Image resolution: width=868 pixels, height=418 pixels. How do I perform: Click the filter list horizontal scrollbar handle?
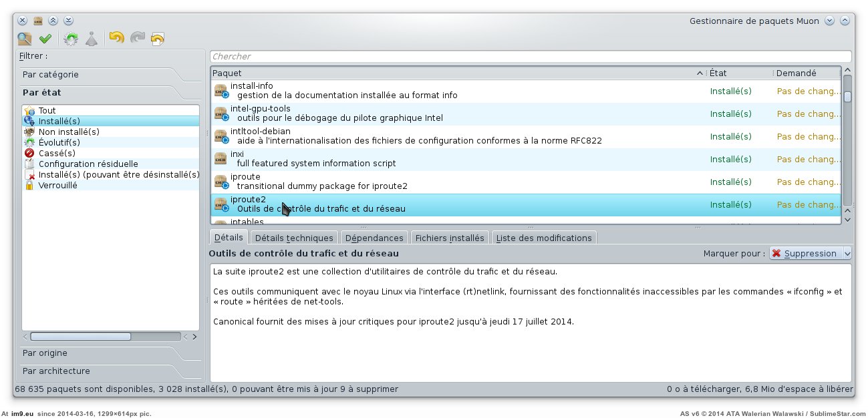80,337
